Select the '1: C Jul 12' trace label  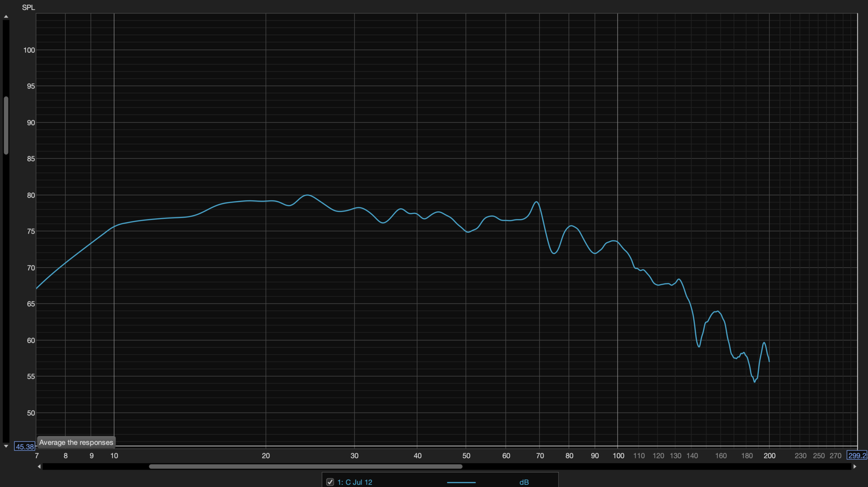pyautogui.click(x=355, y=482)
